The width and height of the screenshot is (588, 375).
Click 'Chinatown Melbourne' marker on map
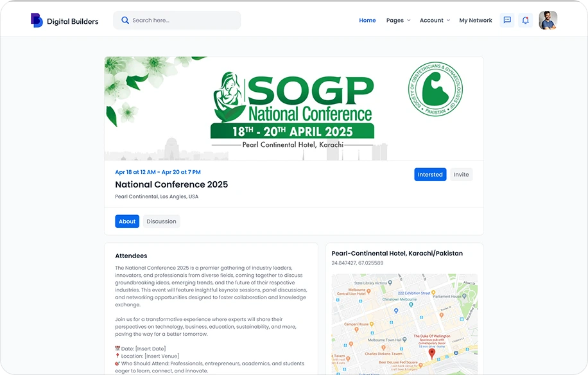tap(411, 304)
